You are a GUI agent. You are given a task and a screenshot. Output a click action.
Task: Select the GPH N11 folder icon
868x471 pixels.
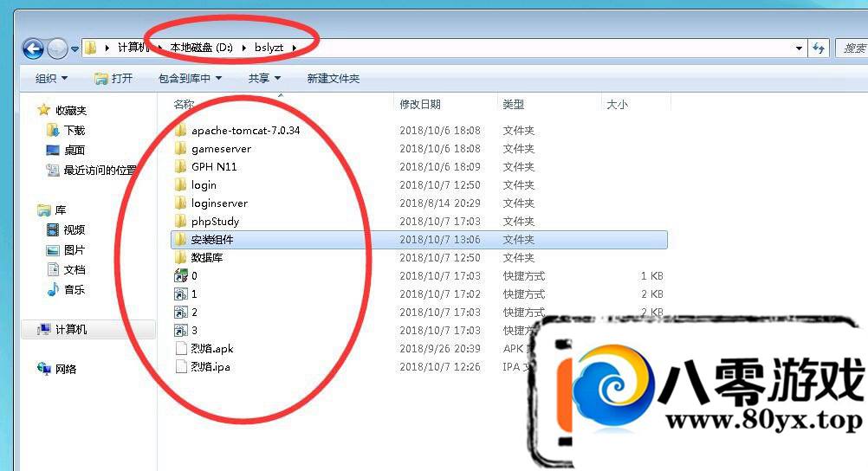[x=180, y=166]
